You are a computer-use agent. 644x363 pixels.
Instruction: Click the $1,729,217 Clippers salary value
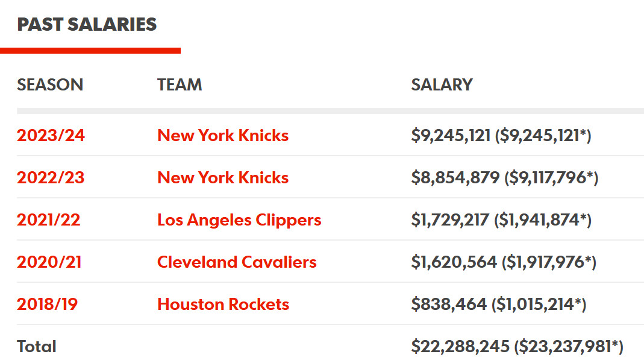coord(450,220)
